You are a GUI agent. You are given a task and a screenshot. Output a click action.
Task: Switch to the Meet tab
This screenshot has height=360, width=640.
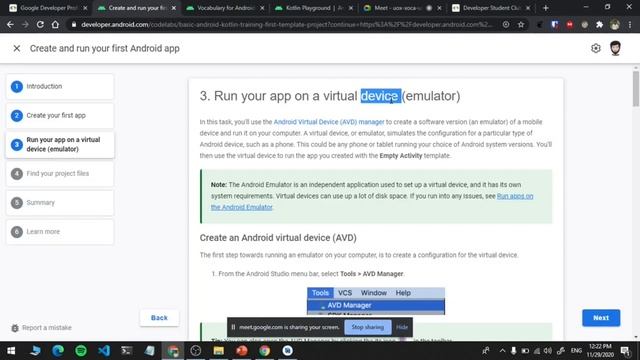(x=402, y=8)
